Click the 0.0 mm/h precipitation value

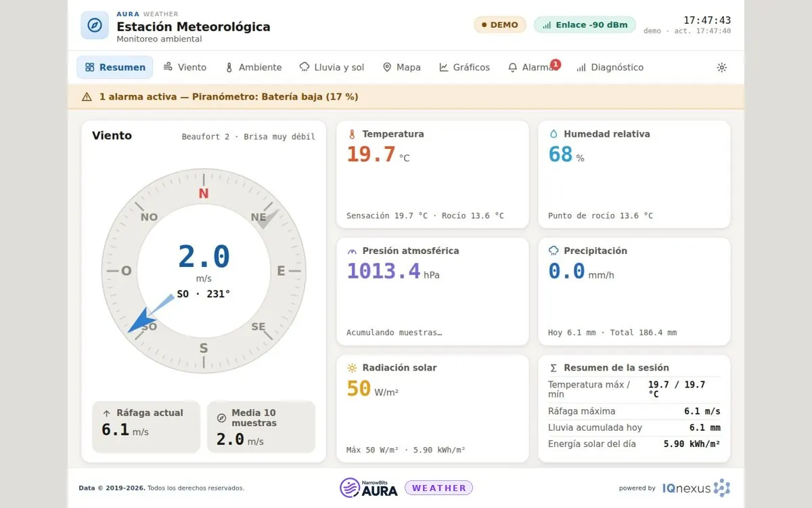[581, 272]
